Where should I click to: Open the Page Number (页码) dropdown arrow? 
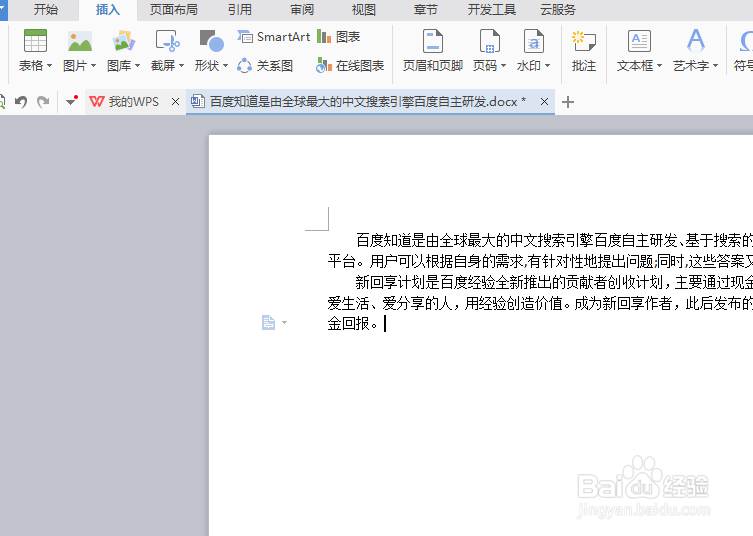[x=503, y=66]
